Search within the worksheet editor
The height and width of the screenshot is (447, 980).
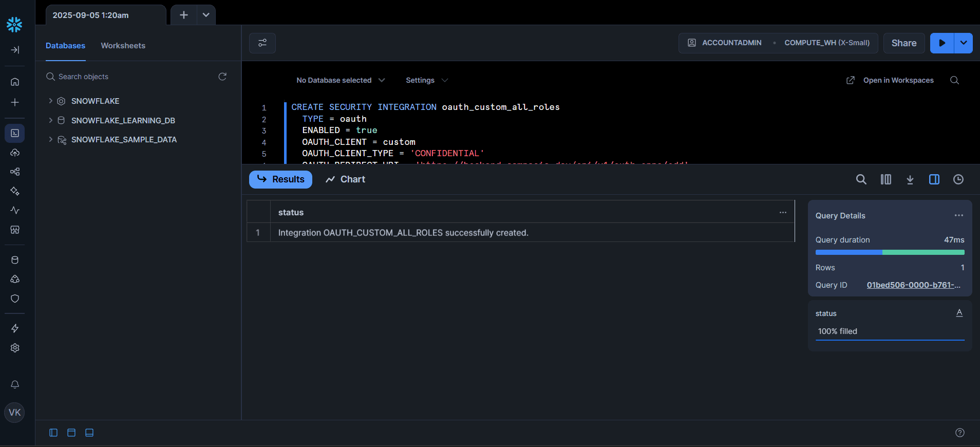[x=954, y=80]
